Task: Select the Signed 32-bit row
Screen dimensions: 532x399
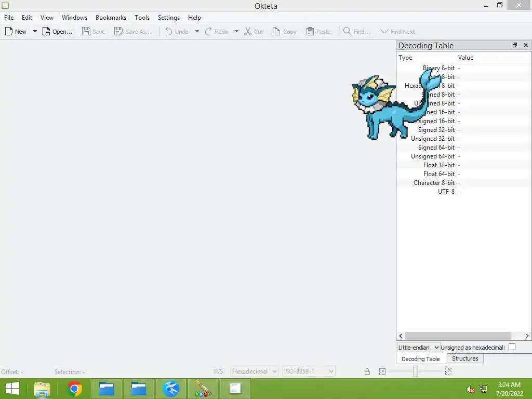Action: point(464,130)
